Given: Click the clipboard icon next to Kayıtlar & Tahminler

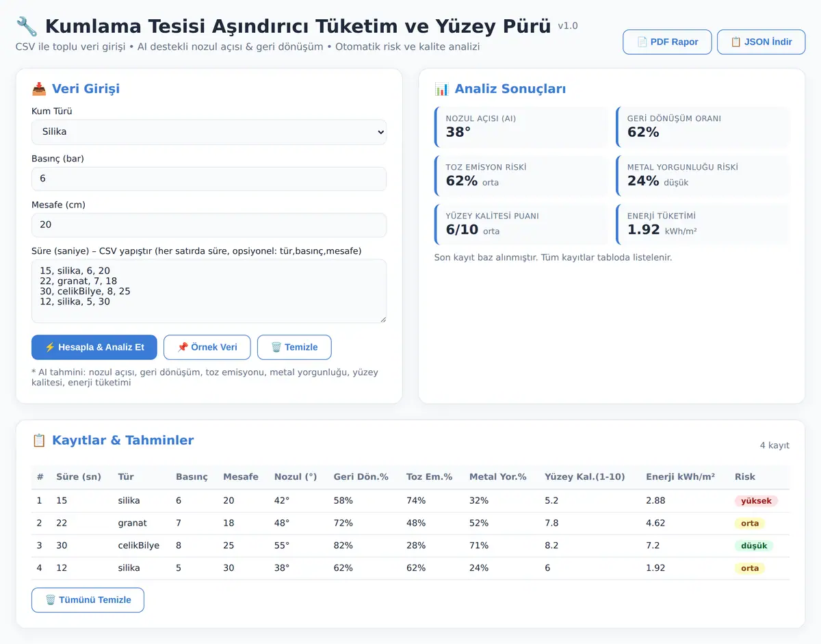Looking at the screenshot, I should point(39,441).
